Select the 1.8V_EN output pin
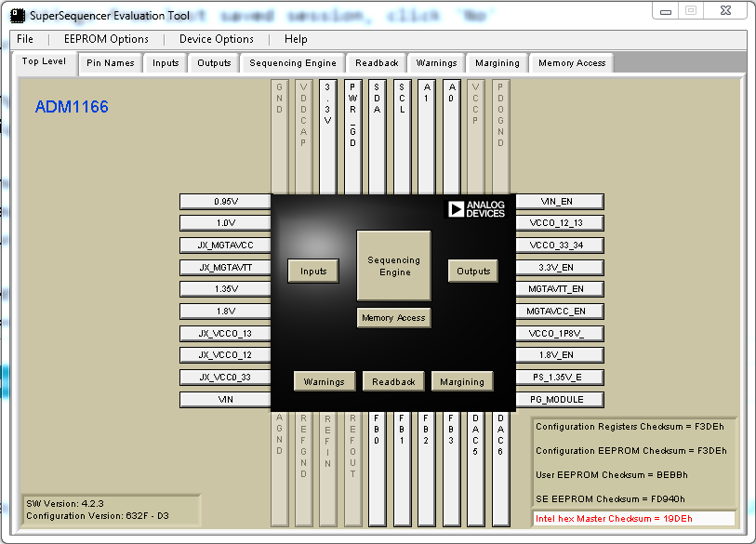 coord(559,355)
